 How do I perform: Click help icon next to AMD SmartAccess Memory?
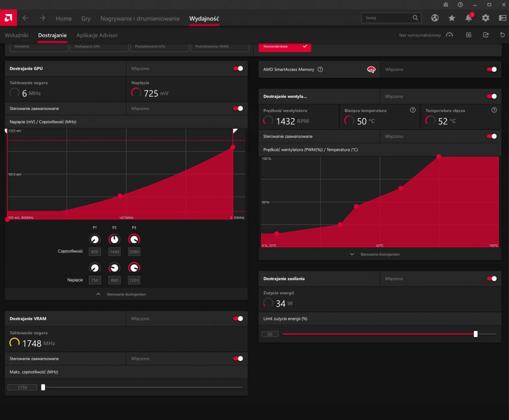[x=320, y=69]
